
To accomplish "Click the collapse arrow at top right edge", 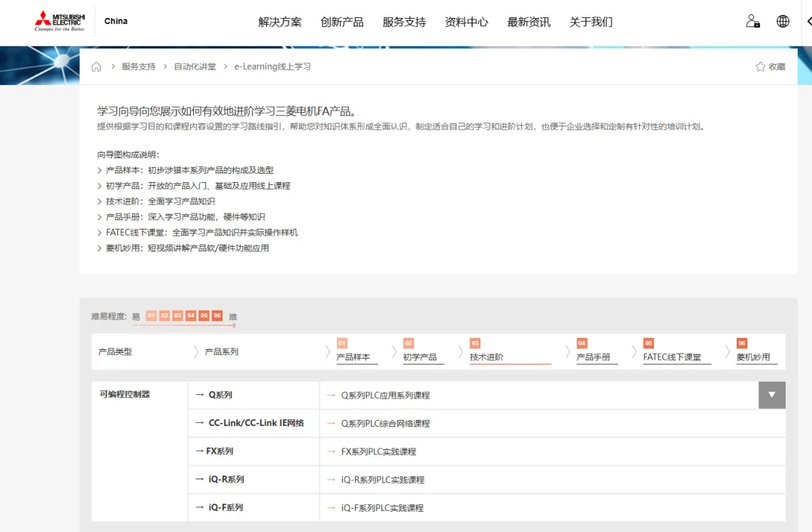I will point(809,21).
